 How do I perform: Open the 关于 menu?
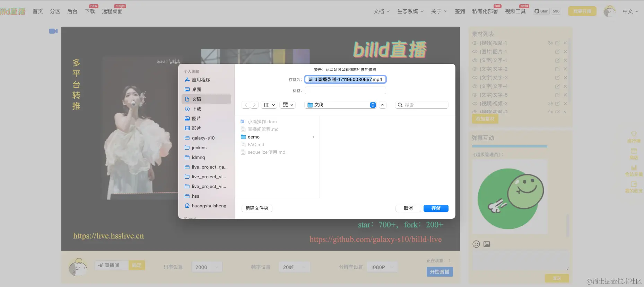click(x=439, y=11)
